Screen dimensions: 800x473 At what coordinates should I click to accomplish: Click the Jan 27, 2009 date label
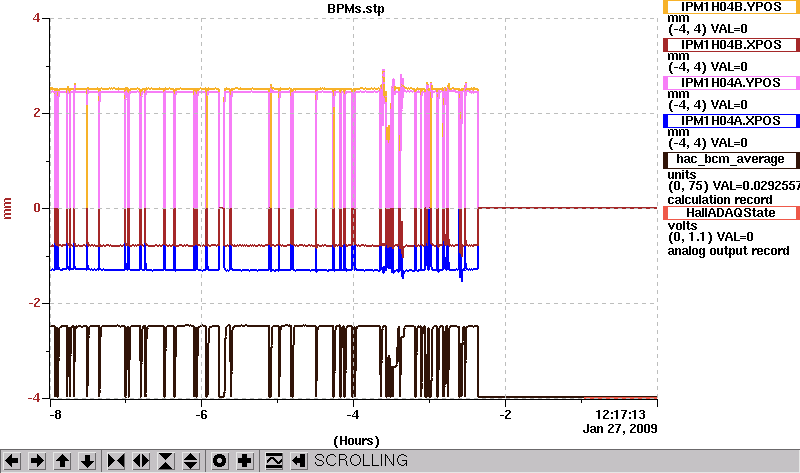620,429
